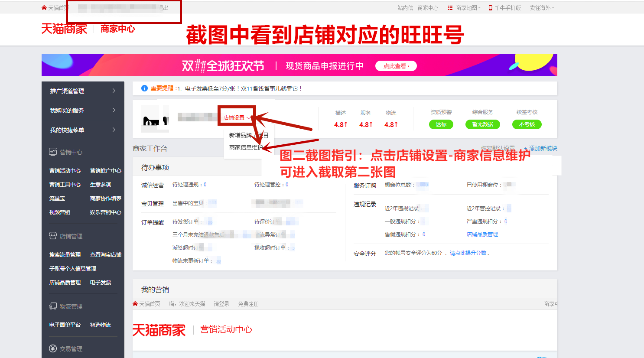Choose 新增品牌/类目 from the dropdown
This screenshot has height=358, width=644.
(x=249, y=135)
